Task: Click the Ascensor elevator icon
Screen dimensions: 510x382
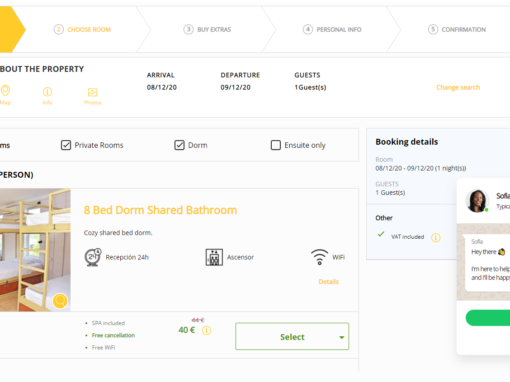Action: [214, 257]
